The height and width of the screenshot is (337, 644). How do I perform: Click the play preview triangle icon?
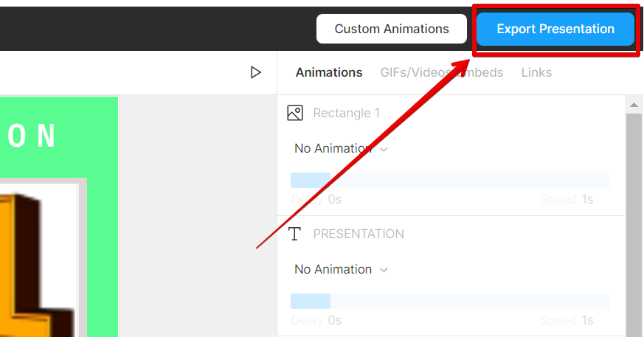tap(256, 72)
